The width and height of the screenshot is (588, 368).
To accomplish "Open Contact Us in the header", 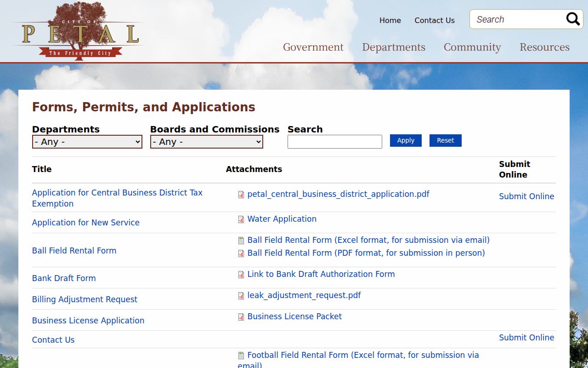I will click(435, 20).
